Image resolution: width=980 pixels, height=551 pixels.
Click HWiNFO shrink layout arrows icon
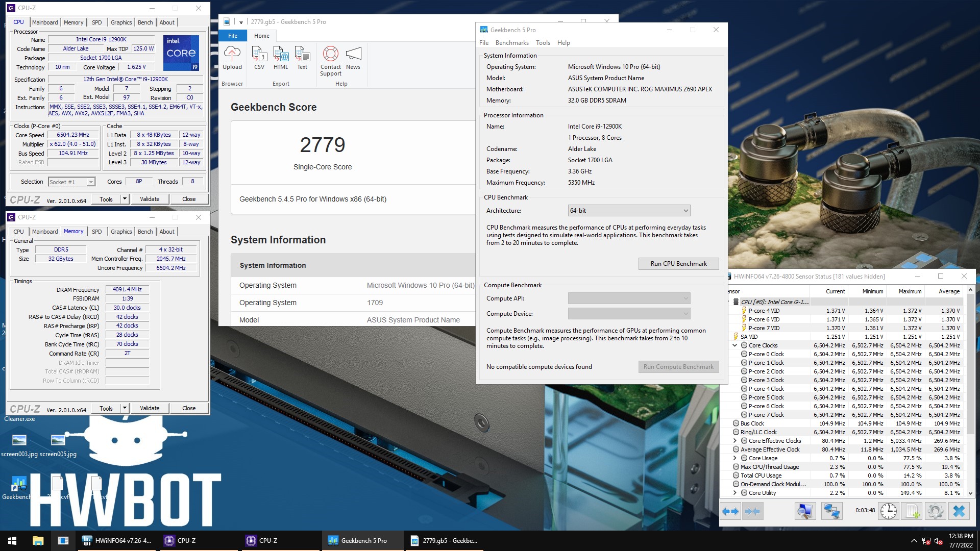(x=752, y=511)
